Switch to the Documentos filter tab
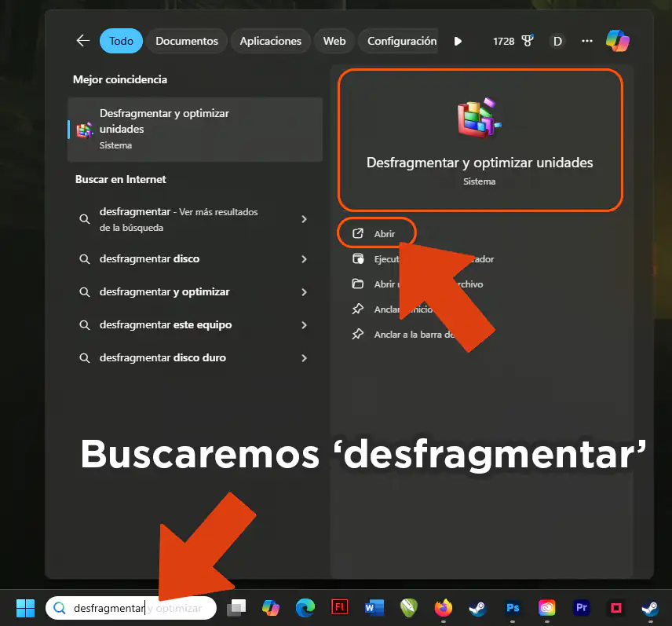The image size is (672, 626). pos(186,41)
